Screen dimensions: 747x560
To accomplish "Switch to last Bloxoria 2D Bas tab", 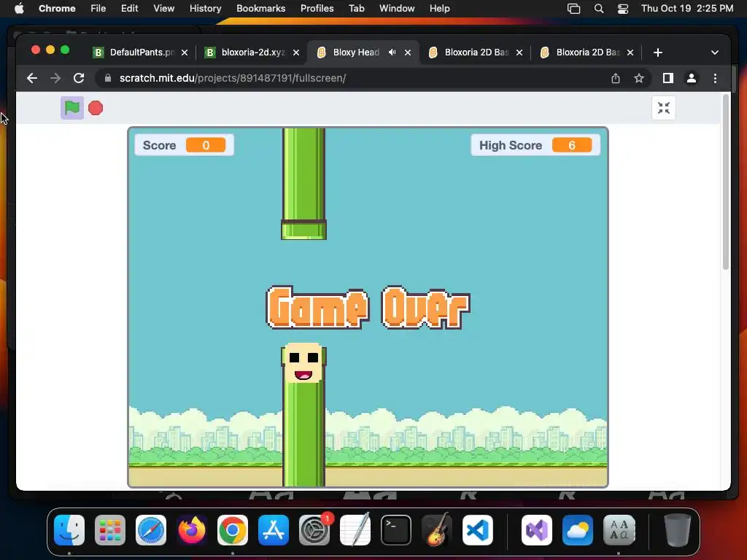I will click(587, 52).
